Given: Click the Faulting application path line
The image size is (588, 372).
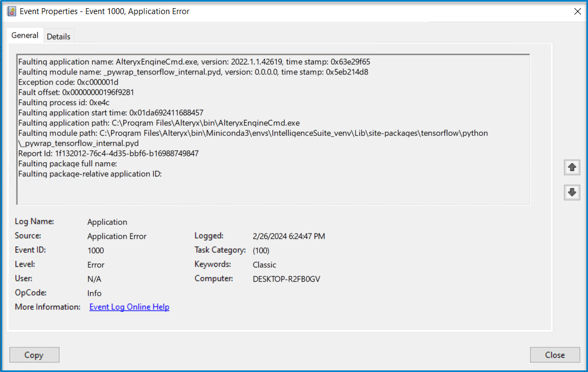Looking at the screenshot, I should coord(159,123).
